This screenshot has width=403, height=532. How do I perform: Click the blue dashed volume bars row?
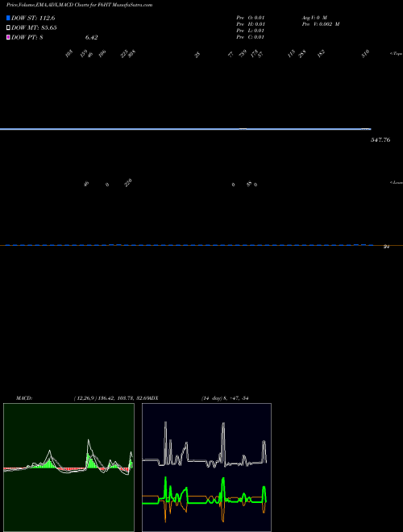[x=189, y=244]
